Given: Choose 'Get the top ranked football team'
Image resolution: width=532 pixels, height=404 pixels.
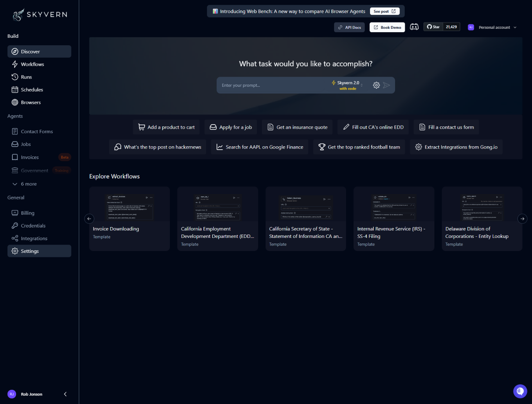Looking at the screenshot, I should coord(359,147).
